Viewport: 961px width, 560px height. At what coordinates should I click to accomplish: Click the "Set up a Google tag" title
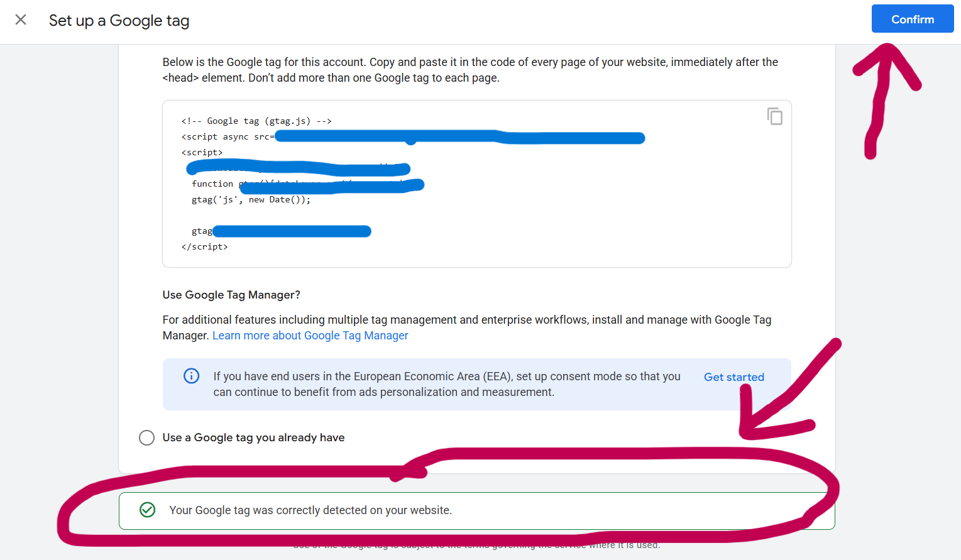[x=119, y=21]
